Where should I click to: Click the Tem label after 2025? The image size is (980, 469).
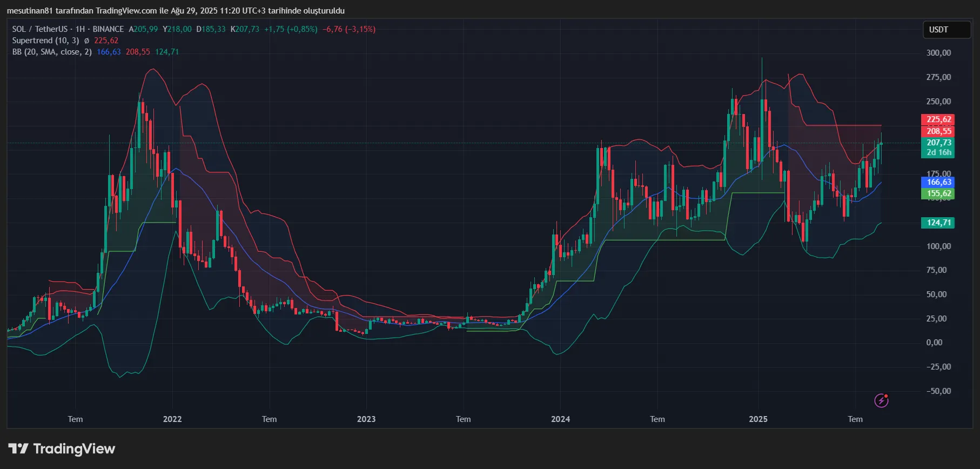855,419
